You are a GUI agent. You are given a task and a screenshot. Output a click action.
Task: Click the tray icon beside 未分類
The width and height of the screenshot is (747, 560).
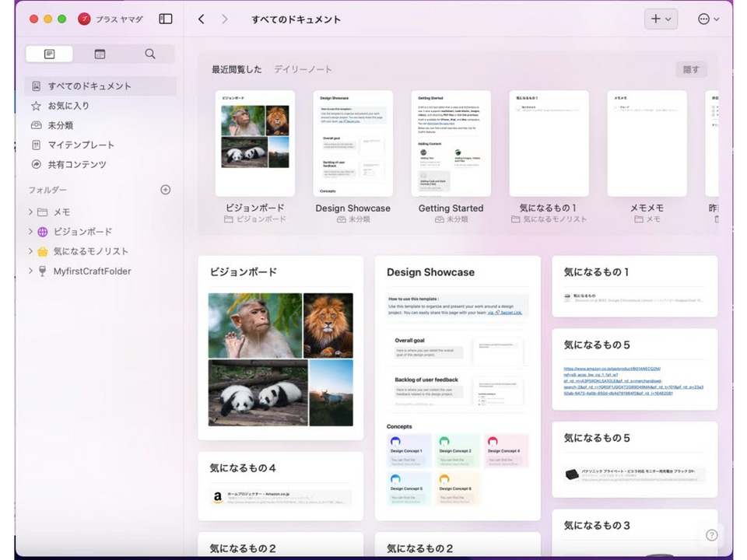click(37, 125)
